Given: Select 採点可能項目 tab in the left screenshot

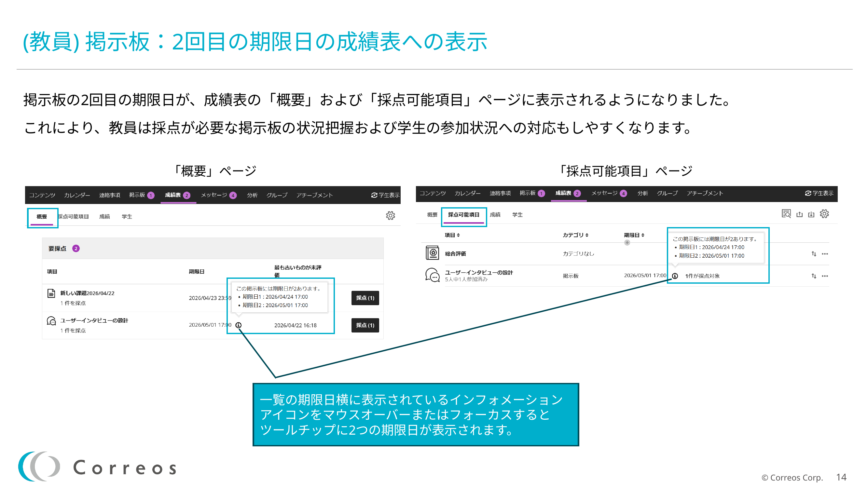Looking at the screenshot, I should (74, 217).
